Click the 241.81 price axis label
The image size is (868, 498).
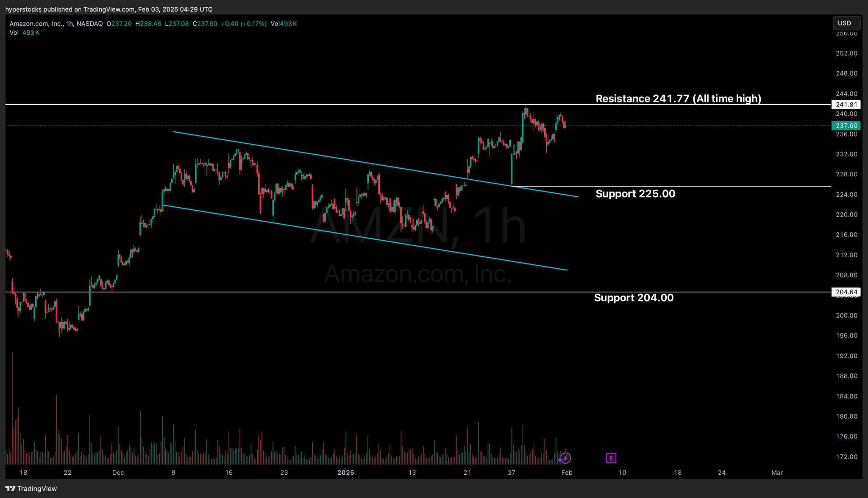coord(846,105)
